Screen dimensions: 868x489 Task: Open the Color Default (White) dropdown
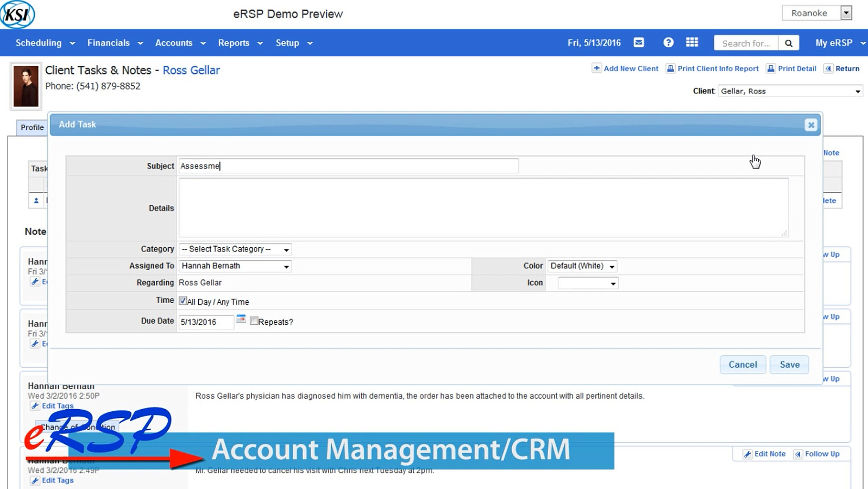pyautogui.click(x=582, y=266)
